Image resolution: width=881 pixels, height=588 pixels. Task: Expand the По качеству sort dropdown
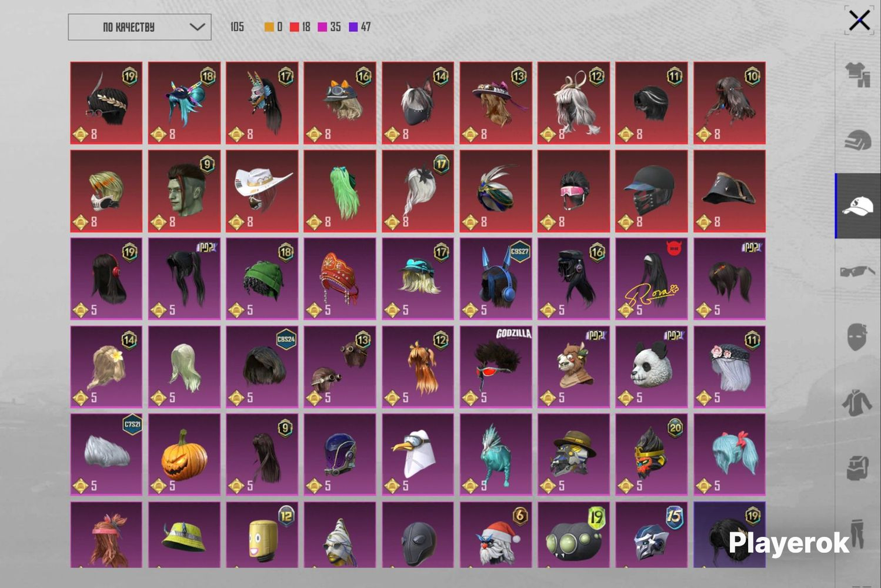pyautogui.click(x=139, y=27)
